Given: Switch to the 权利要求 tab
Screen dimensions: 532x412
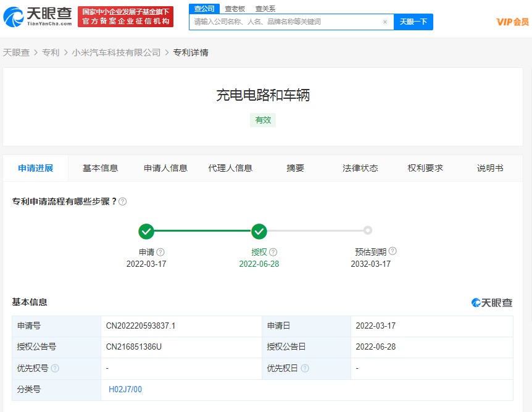Looking at the screenshot, I should 425,168.
